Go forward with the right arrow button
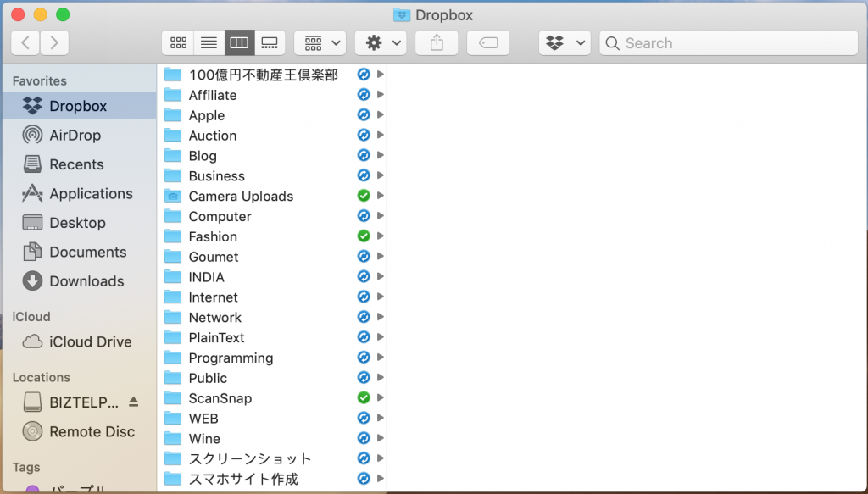 point(54,42)
